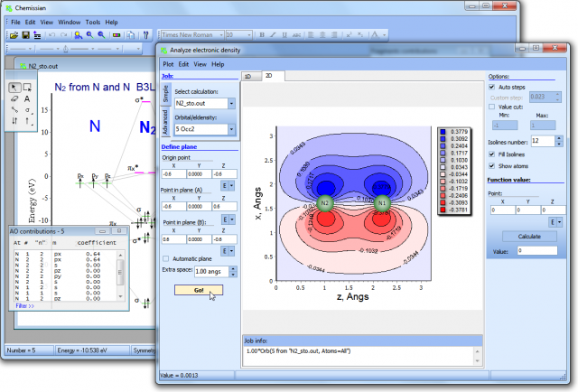Click the -0.3781 red legend swatch
This screenshot has width=578, height=392.
point(443,210)
